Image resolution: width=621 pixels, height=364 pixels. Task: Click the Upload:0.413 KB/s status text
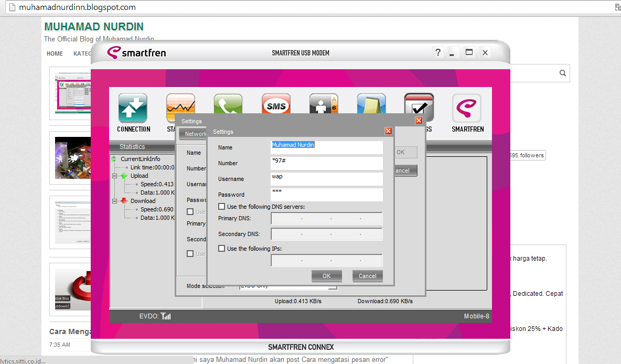tap(298, 301)
